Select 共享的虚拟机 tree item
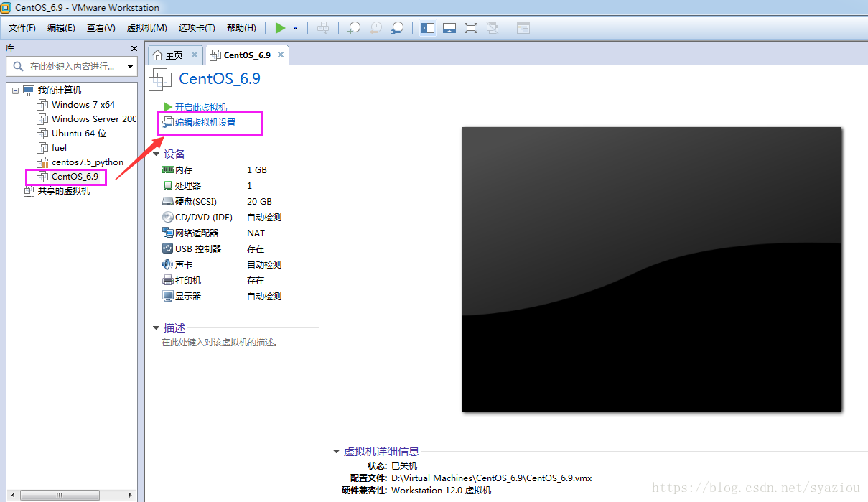 point(64,191)
